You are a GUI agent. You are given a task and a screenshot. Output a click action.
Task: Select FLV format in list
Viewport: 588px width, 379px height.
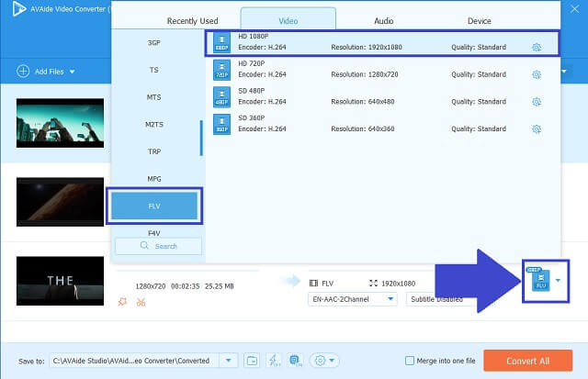(154, 206)
